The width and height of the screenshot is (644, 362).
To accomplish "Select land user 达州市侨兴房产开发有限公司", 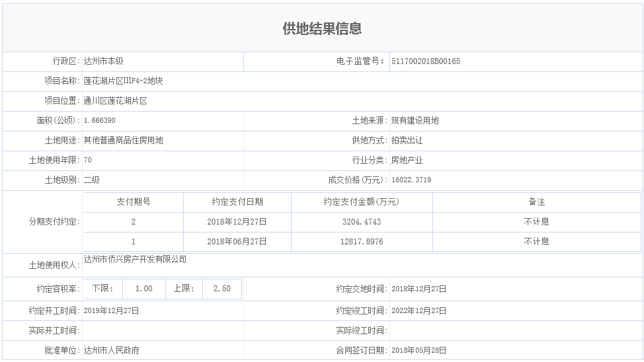I will point(135,259).
